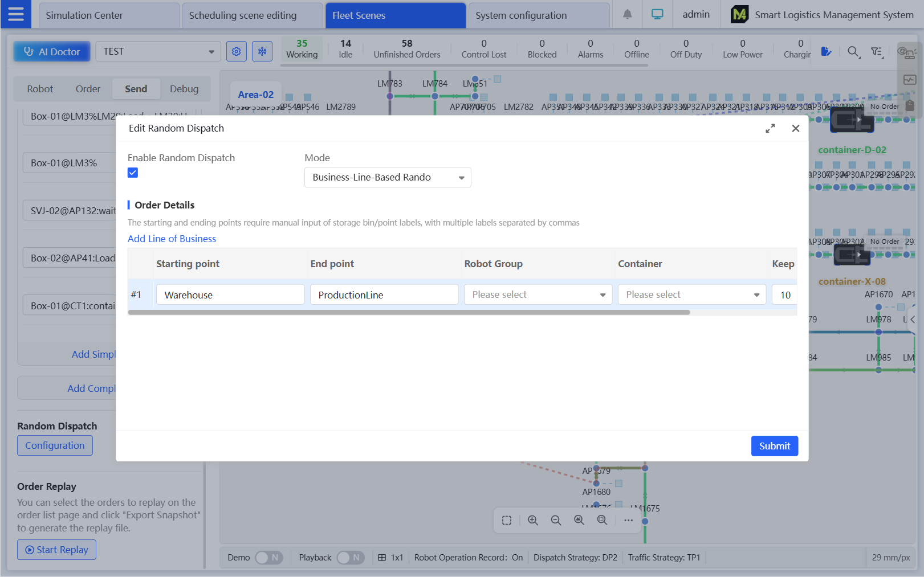Open the Mode dropdown
The image size is (924, 577).
(x=388, y=178)
